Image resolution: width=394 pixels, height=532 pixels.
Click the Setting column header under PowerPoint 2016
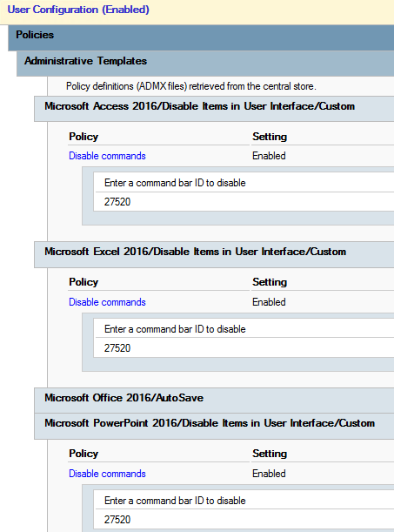coord(270,454)
